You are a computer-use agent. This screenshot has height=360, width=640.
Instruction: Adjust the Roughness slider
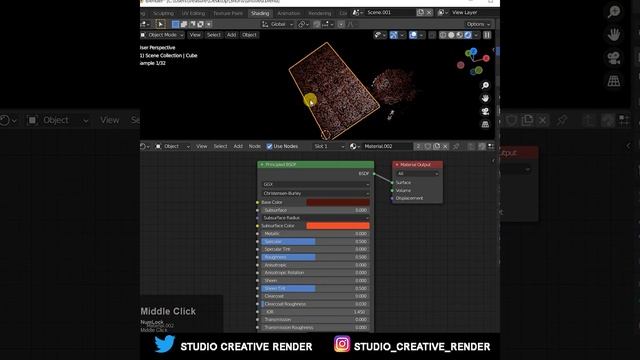point(316,257)
